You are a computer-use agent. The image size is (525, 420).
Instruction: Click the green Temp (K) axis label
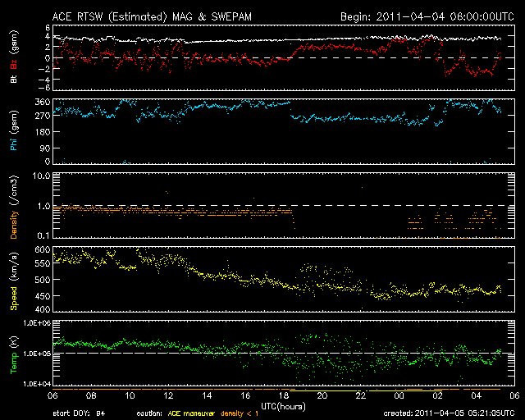click(x=15, y=353)
